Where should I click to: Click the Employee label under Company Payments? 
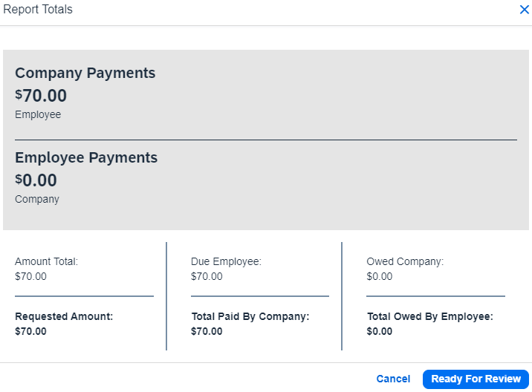coord(38,115)
